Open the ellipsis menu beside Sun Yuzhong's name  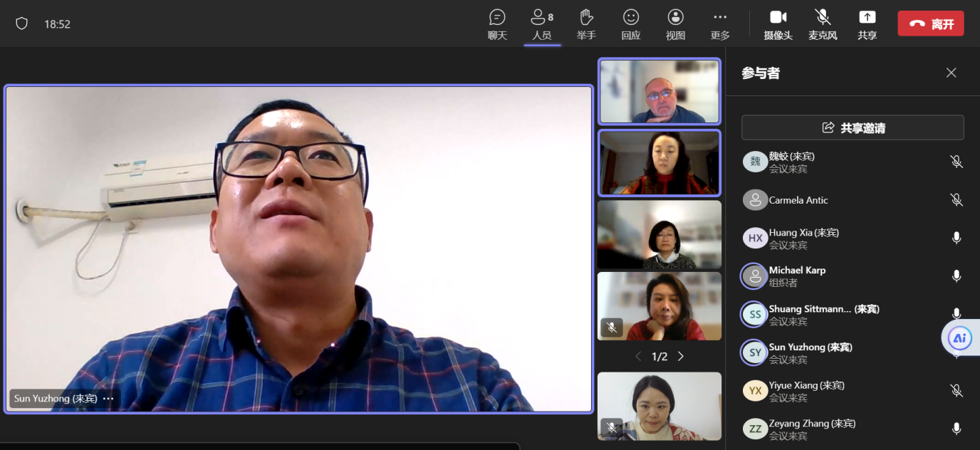coord(108,399)
